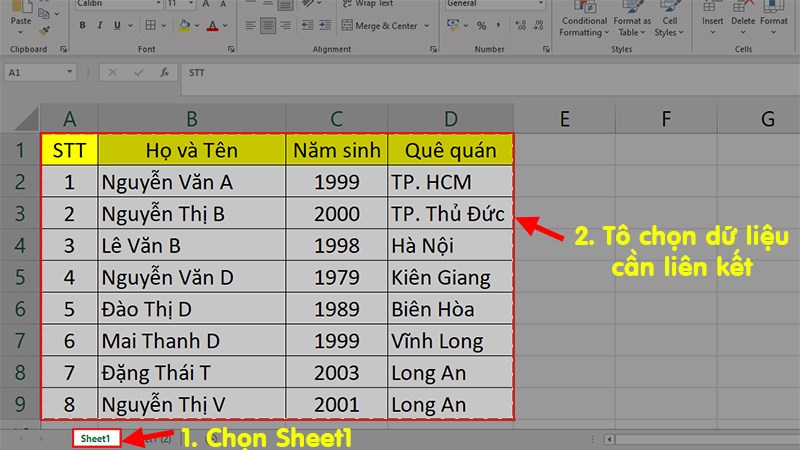Screen dimensions: 800x450
Task: Open the General number format dropdown
Action: coord(541,4)
